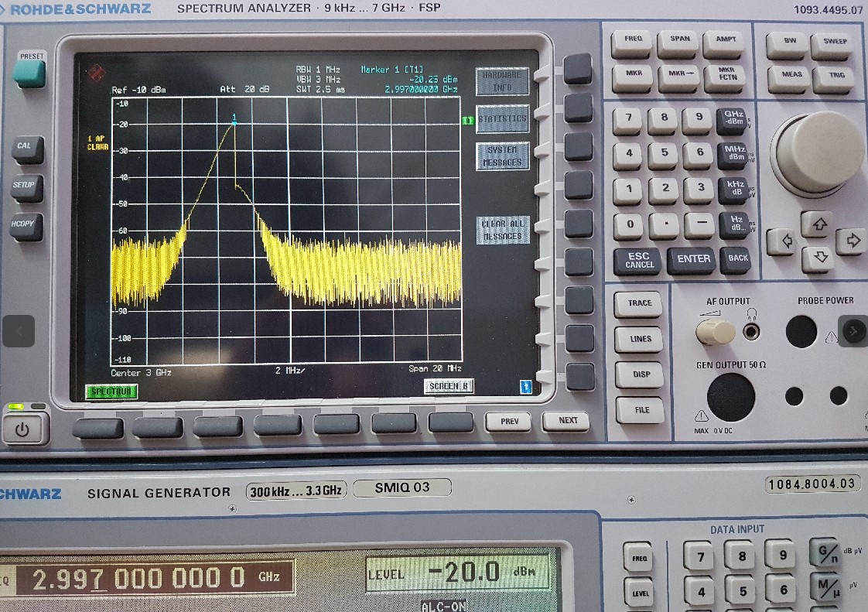This screenshot has height=612, width=868.
Task: Click the up arrow cursor key
Action: point(818,225)
